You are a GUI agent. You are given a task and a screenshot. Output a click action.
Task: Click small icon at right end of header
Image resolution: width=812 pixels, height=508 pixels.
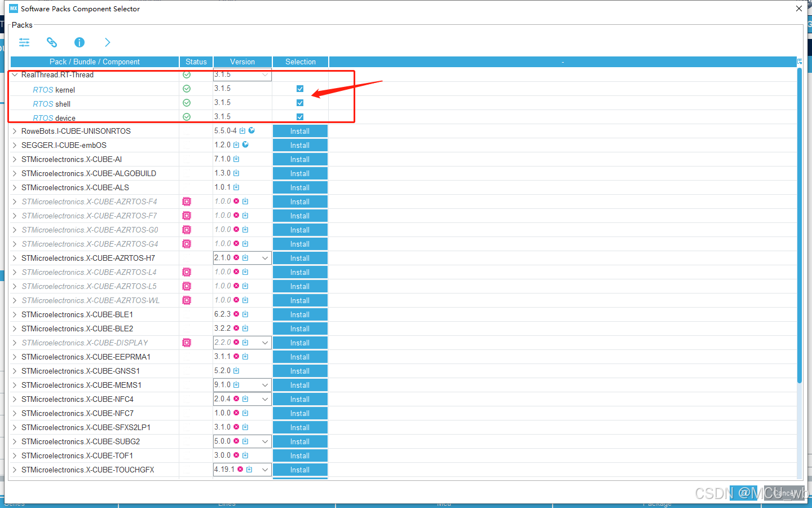pos(800,62)
